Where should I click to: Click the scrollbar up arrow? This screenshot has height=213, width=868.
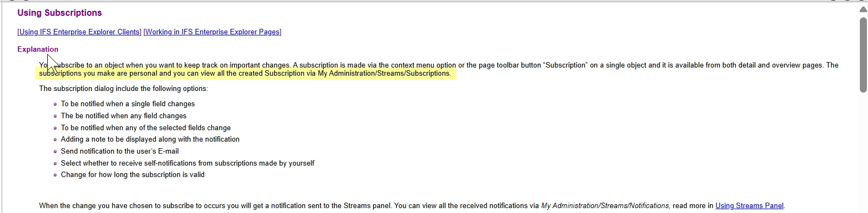coord(863,9)
